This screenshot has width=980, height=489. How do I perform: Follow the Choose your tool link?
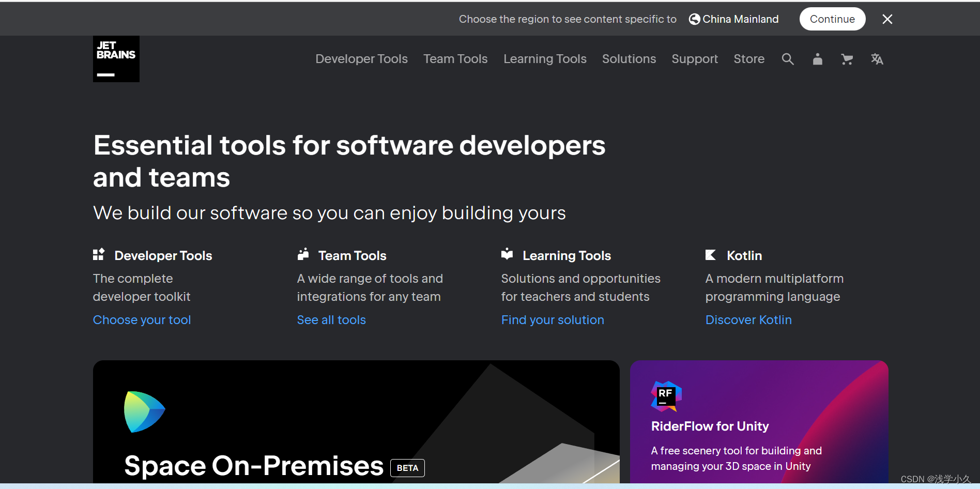(142, 320)
